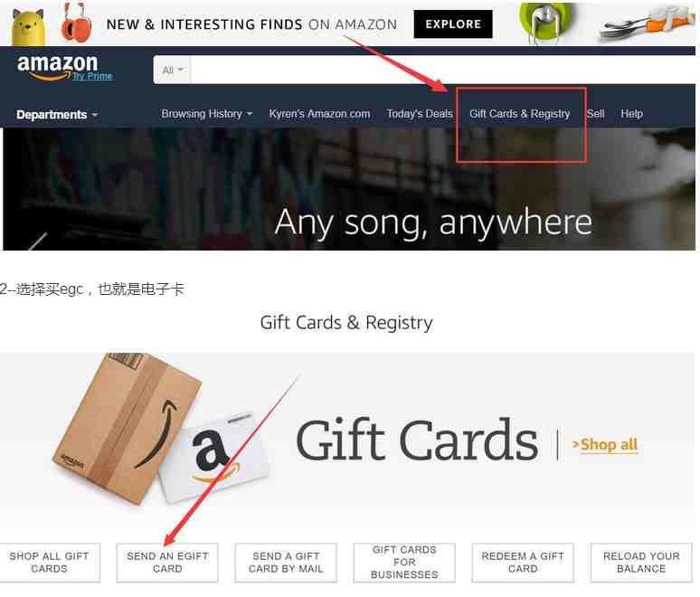Click inside the Amazon search field
The image size is (700, 597).
442,71
